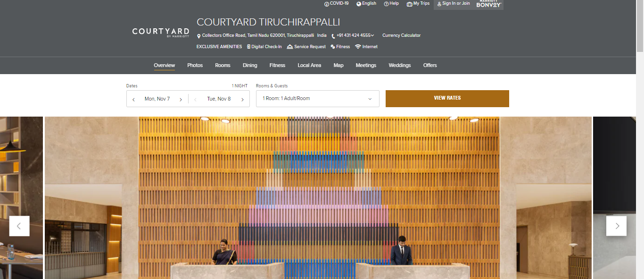The image size is (644, 279).
Task: Open the Local Area tab
Action: pyautogui.click(x=309, y=65)
